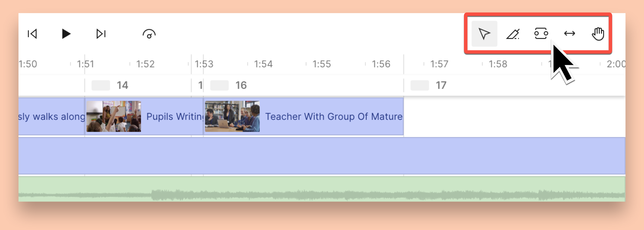Select the Pupils Writing clip

click(x=144, y=116)
